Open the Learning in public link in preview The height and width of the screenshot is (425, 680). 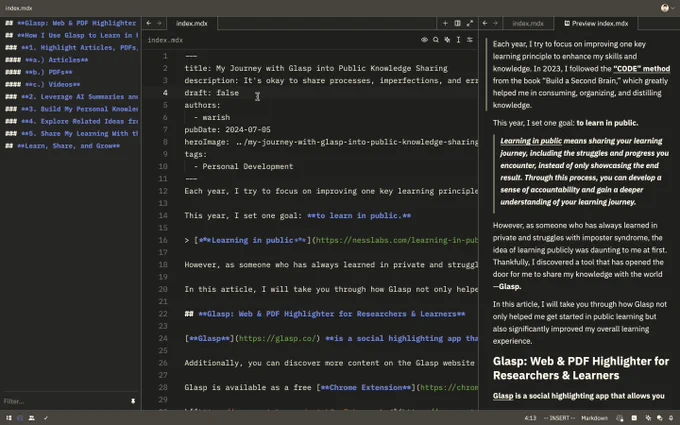pyautogui.click(x=531, y=141)
